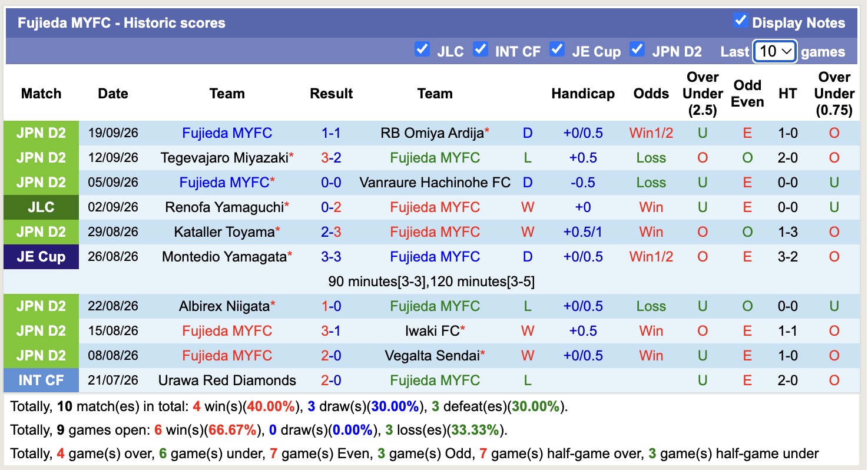Click Fujieda MYFC in the 21/07/26 row
The width and height of the screenshot is (868, 470).
pyautogui.click(x=435, y=380)
